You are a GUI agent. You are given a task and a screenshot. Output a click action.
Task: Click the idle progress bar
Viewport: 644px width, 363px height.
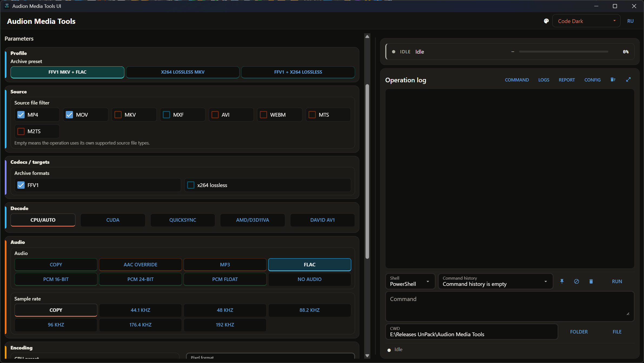(563, 51)
